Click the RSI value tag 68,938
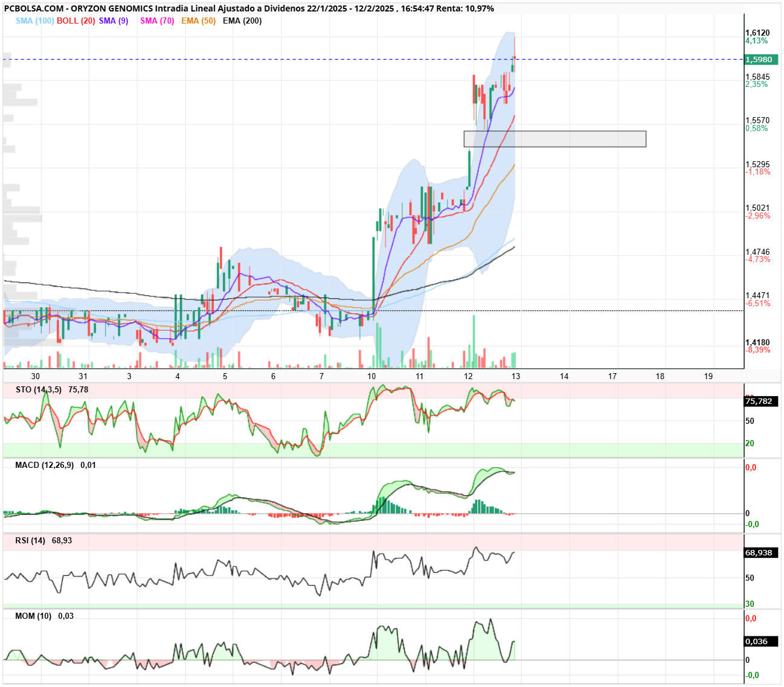The image size is (784, 687). point(761,552)
